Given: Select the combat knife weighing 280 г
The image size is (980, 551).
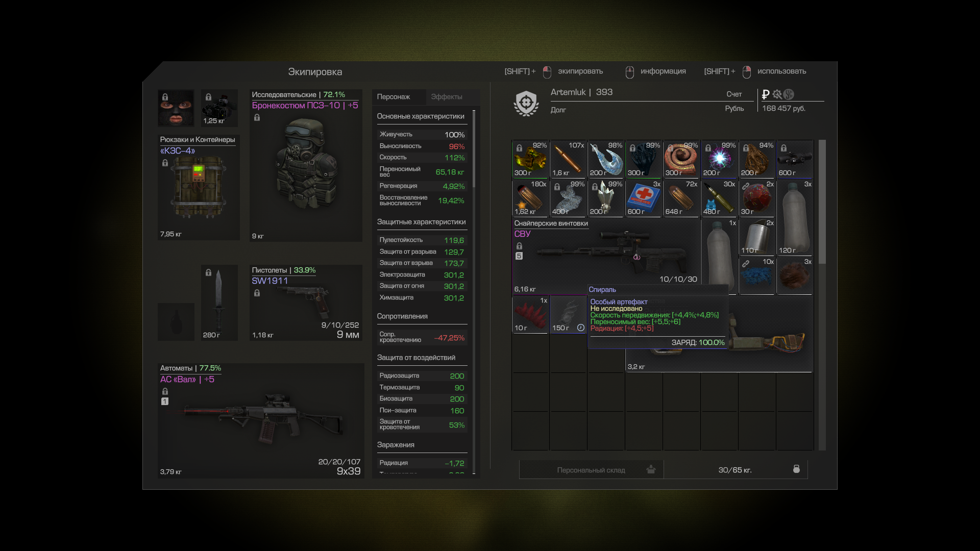Looking at the screenshot, I should click(x=219, y=303).
